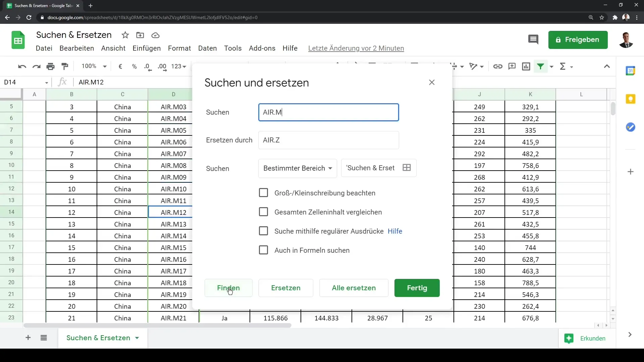The width and height of the screenshot is (644, 362).
Task: Increase decimal places
Action: (x=162, y=66)
